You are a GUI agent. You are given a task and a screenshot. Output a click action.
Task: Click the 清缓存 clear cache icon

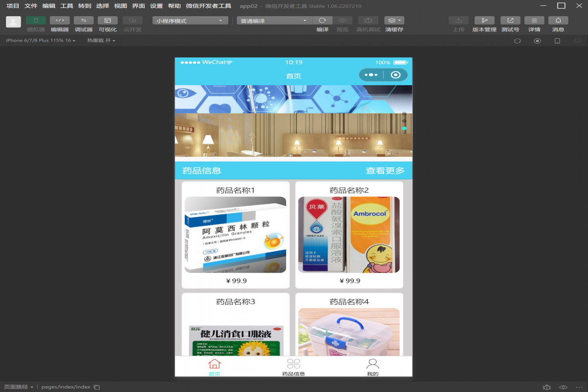[394, 21]
